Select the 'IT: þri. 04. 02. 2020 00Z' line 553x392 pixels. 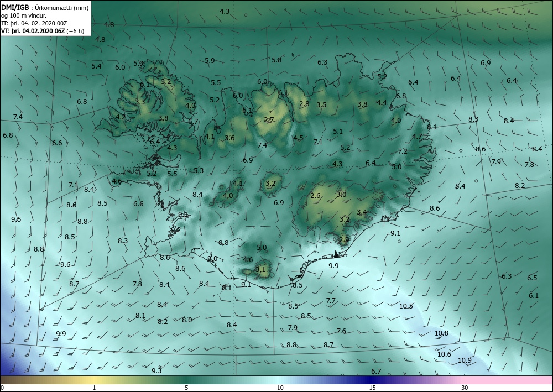[34, 23]
